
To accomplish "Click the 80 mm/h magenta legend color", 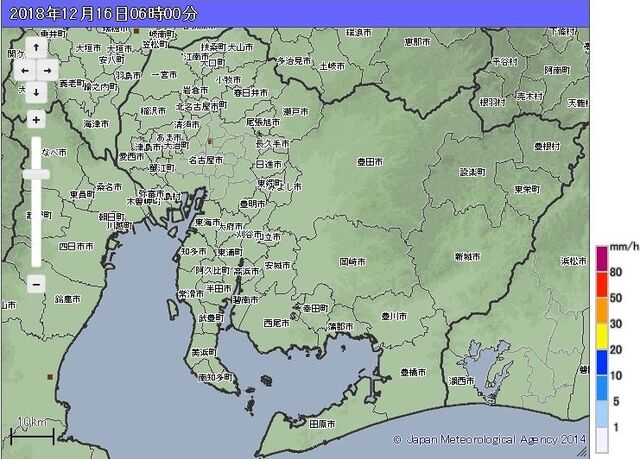I will pyautogui.click(x=602, y=259).
